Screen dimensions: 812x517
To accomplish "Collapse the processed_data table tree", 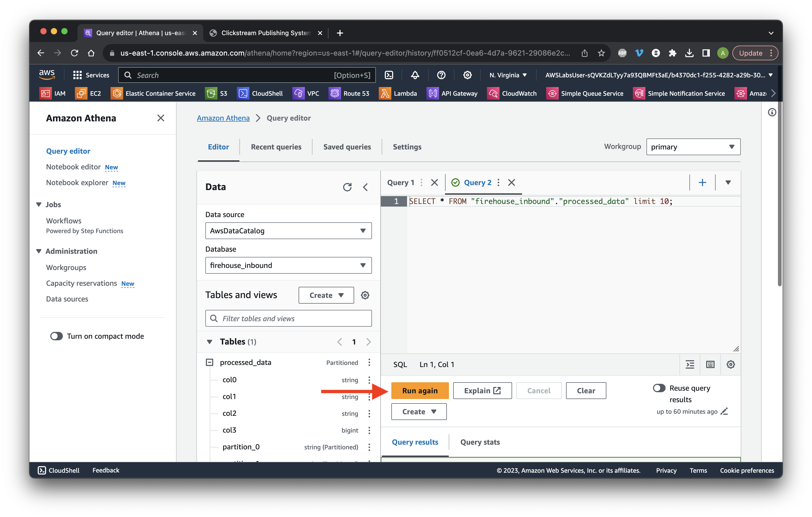I will pyautogui.click(x=209, y=362).
